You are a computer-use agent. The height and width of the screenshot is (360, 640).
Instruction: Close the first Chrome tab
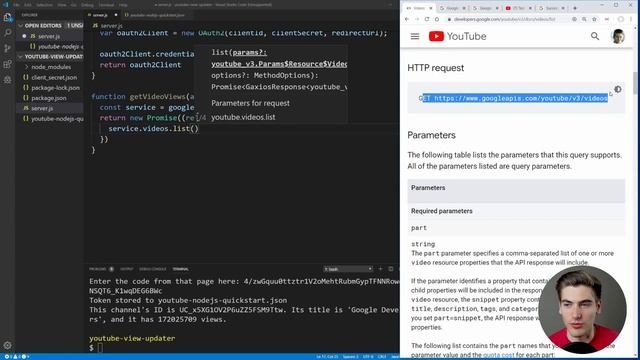[431, 8]
